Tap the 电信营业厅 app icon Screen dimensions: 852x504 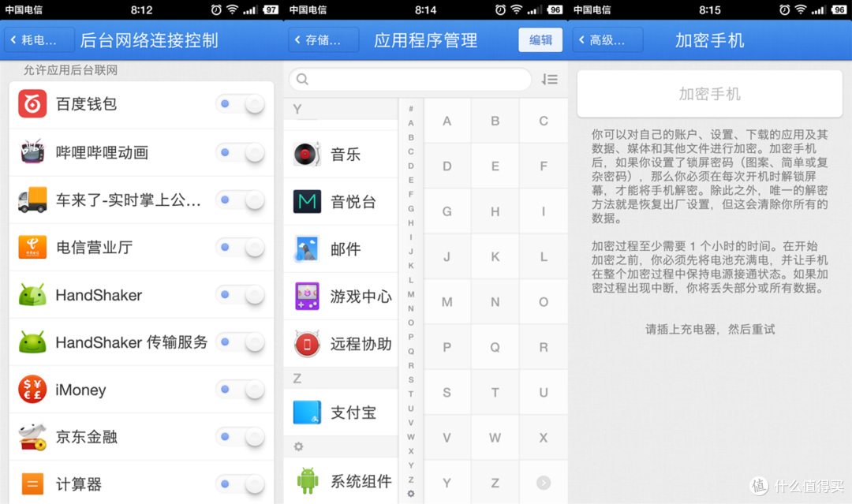pos(32,247)
